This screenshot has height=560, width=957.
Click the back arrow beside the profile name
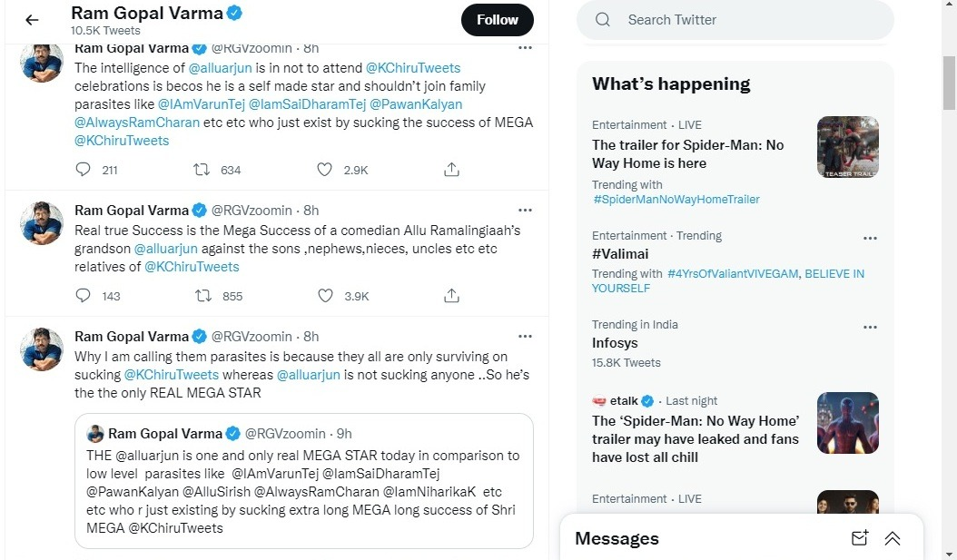coord(32,20)
